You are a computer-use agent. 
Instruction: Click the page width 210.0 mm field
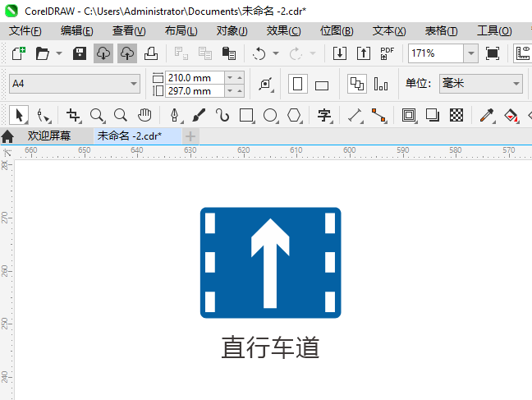195,78
